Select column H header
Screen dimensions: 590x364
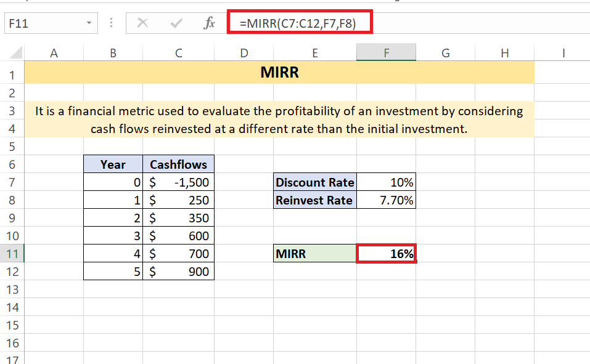504,53
